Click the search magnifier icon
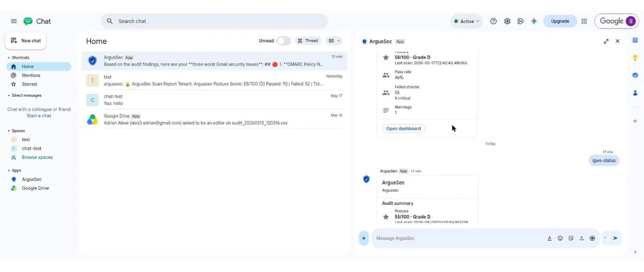Image resolution: width=644 pixels, height=272 pixels. (109, 22)
